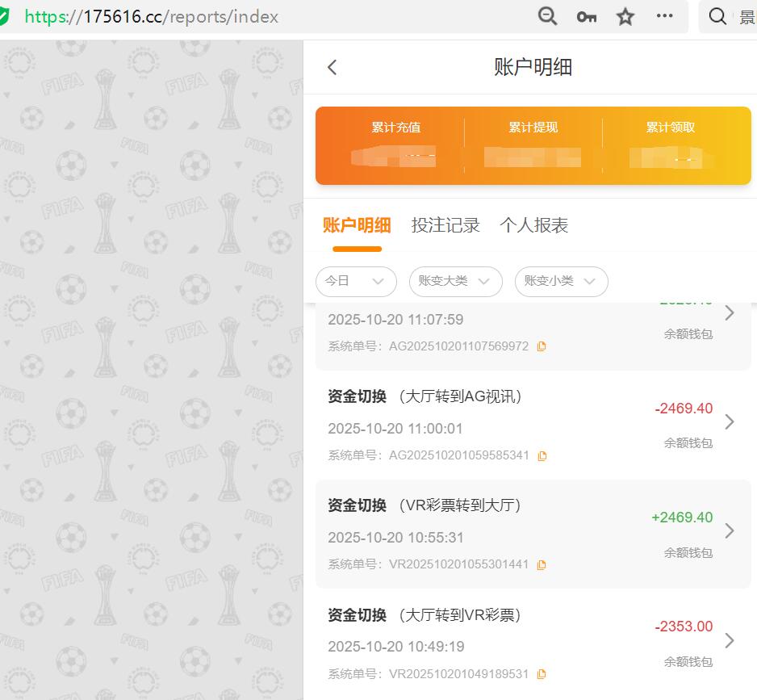View details of the -2469.40 transaction via chevron

click(729, 421)
